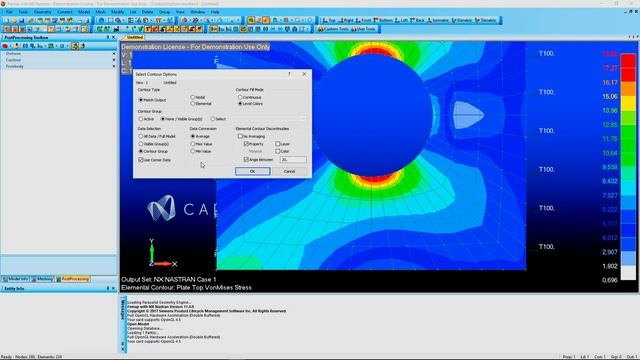The height and width of the screenshot is (360, 640).
Task: Collapse the Deform section in toolbox
Action: click(114, 53)
